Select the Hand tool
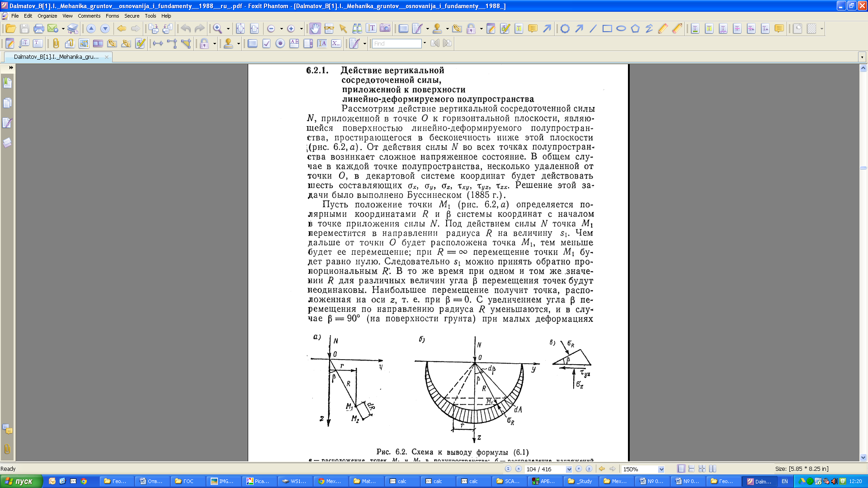The height and width of the screenshot is (488, 868). point(315,29)
